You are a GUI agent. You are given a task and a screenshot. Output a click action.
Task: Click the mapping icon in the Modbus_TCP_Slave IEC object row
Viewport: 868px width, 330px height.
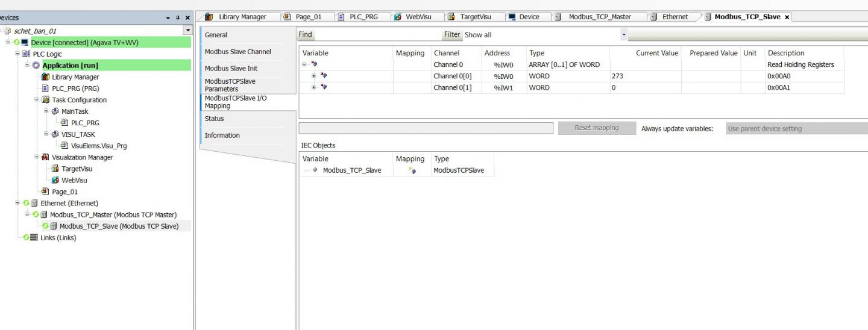point(412,170)
